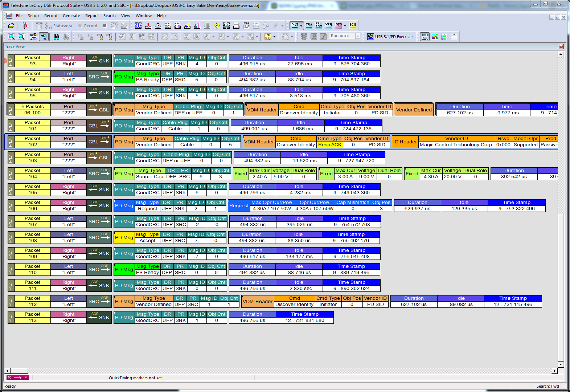Expand the Request field in packet 106

[239, 205]
